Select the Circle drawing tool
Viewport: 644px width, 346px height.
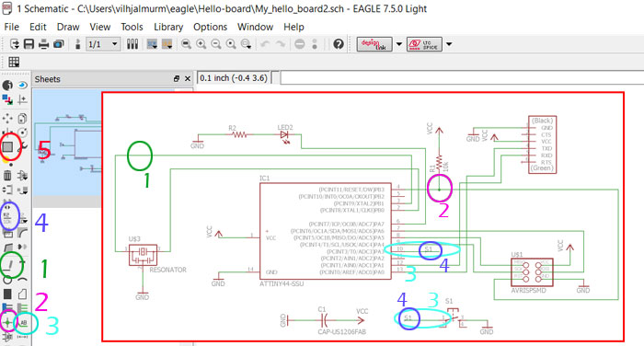tap(7, 281)
